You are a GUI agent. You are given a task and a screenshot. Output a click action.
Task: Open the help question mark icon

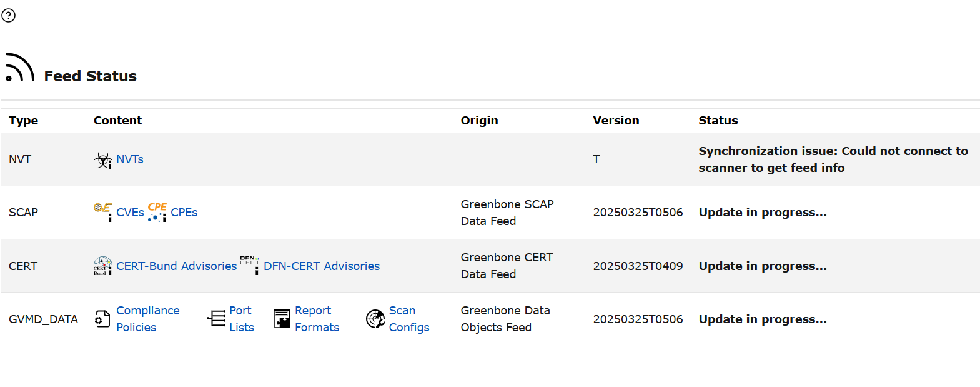(9, 15)
